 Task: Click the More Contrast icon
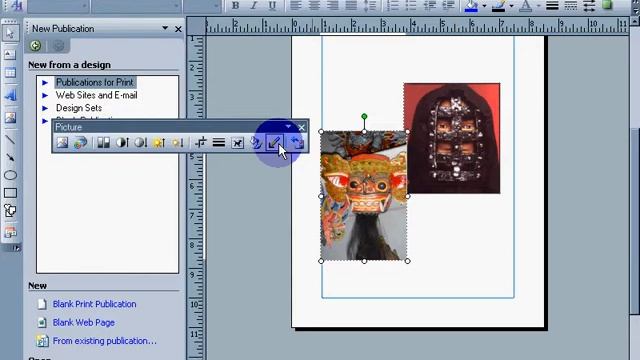coord(122,142)
